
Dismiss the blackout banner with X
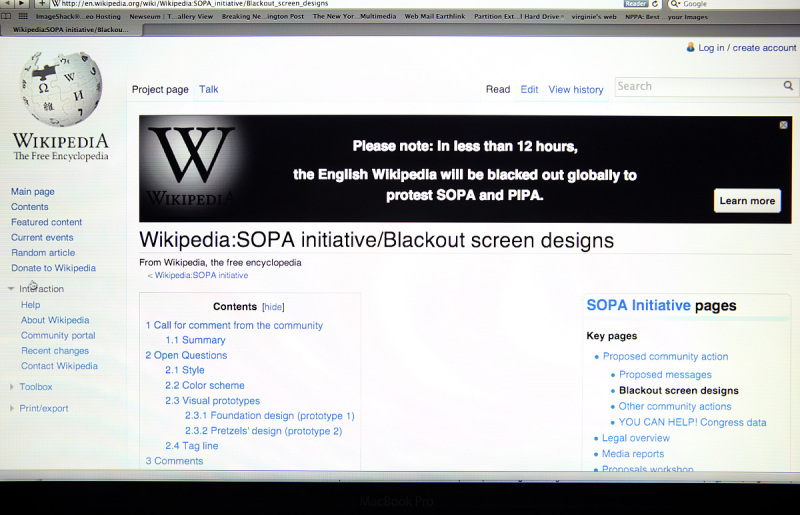click(x=783, y=125)
